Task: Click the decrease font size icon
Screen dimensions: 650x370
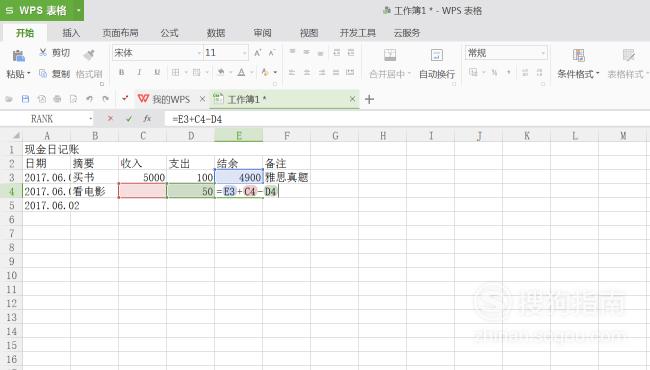Action: click(x=272, y=53)
